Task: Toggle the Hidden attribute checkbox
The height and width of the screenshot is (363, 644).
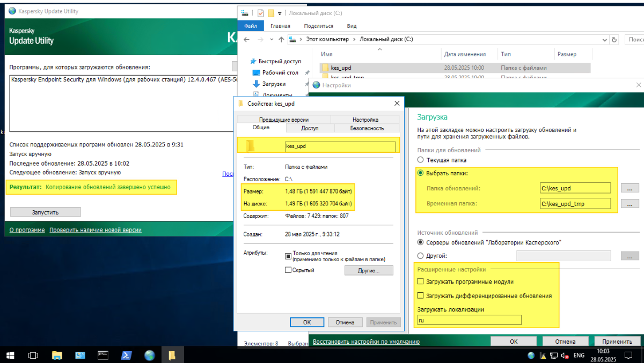Action: pyautogui.click(x=288, y=270)
